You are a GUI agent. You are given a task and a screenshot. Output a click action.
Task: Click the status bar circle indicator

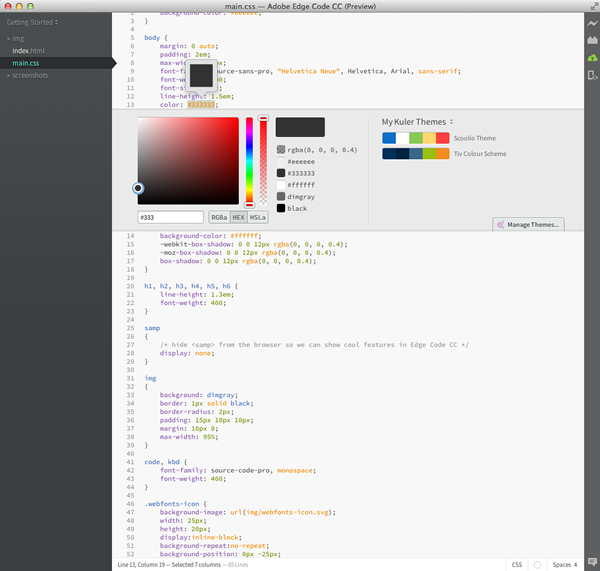[537, 565]
